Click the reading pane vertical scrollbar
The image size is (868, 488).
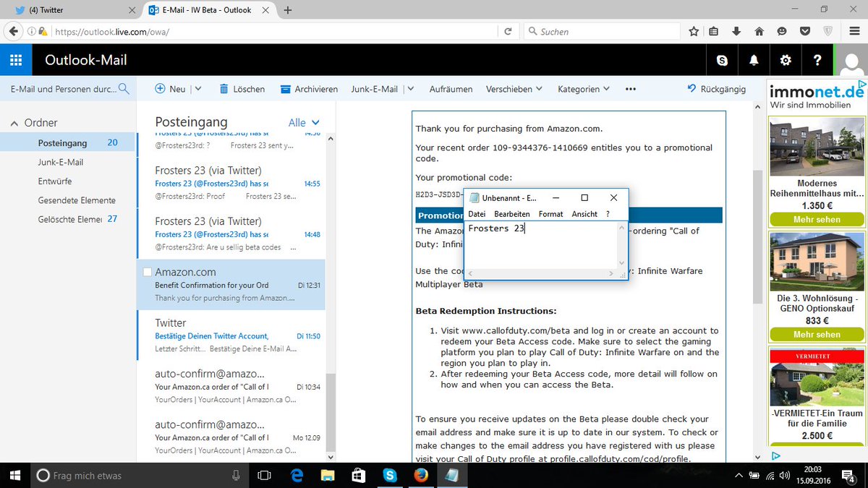pos(757,237)
